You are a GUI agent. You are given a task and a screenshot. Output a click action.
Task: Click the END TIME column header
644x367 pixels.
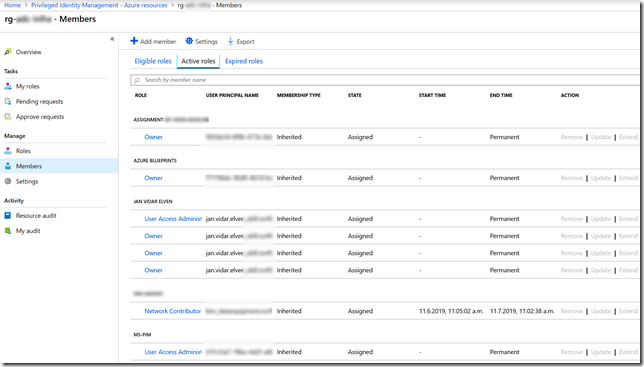coord(501,95)
